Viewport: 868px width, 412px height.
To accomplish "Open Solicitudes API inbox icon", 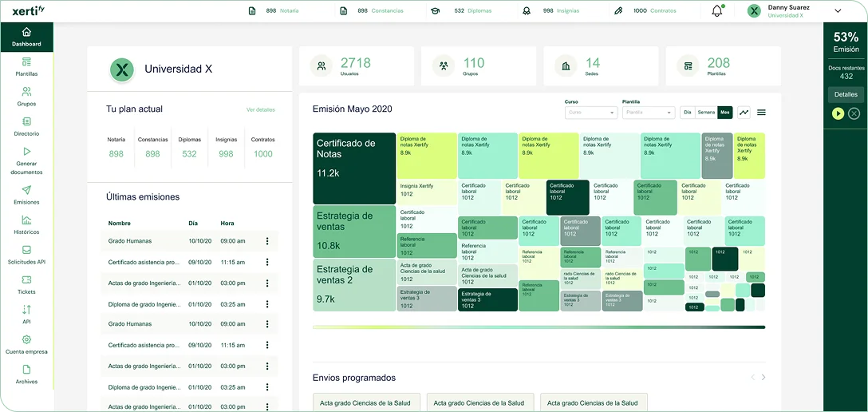I will pos(26,250).
